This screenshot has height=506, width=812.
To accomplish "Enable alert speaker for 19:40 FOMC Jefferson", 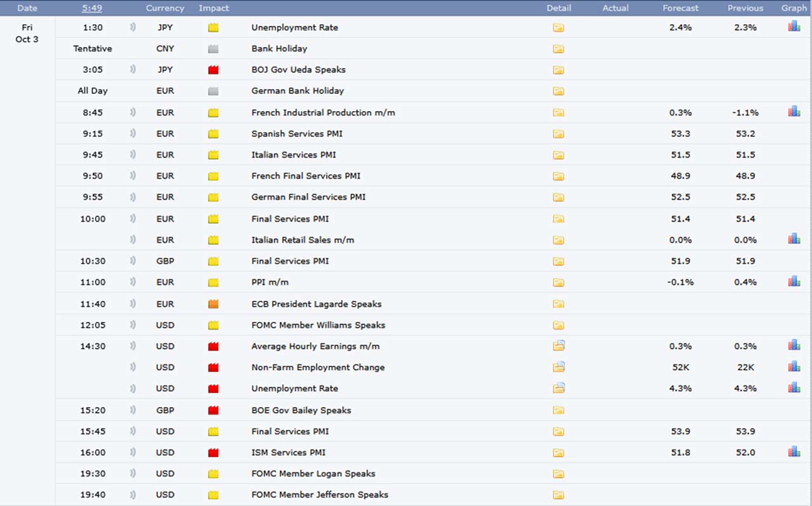I will coord(133,495).
